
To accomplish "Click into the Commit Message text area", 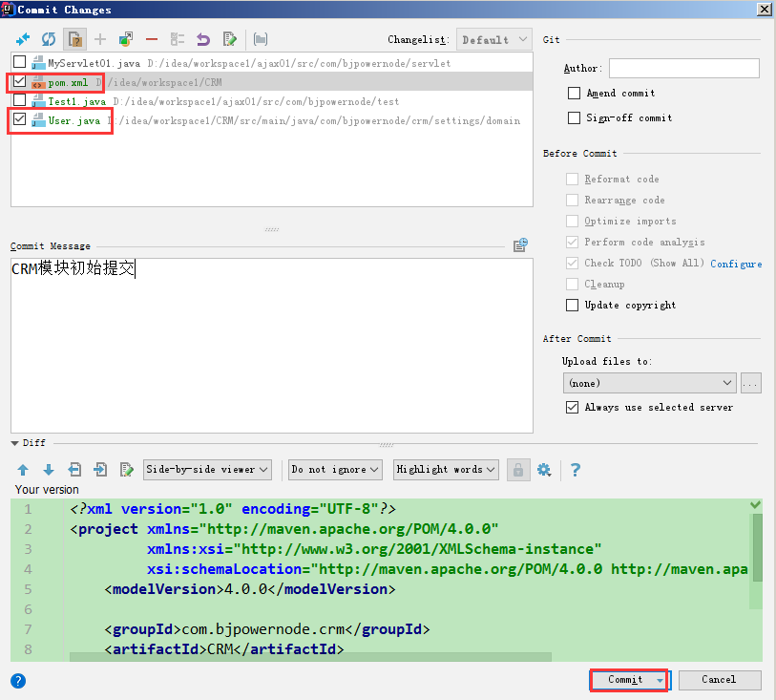I will 272,346.
